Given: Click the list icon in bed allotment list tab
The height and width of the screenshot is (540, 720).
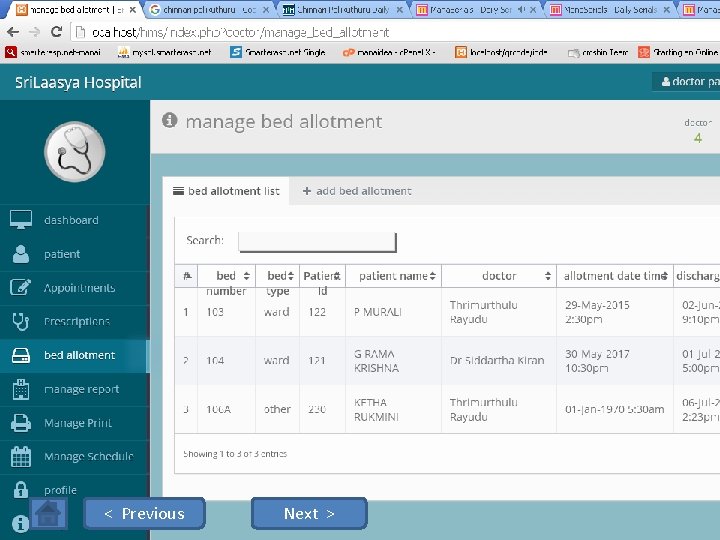Looking at the screenshot, I should coord(178,191).
